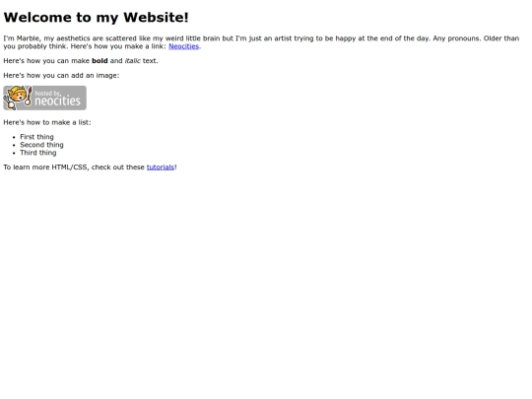Click the "Here's how you can add an image" text
The height and width of the screenshot is (399, 532).
tap(61, 76)
